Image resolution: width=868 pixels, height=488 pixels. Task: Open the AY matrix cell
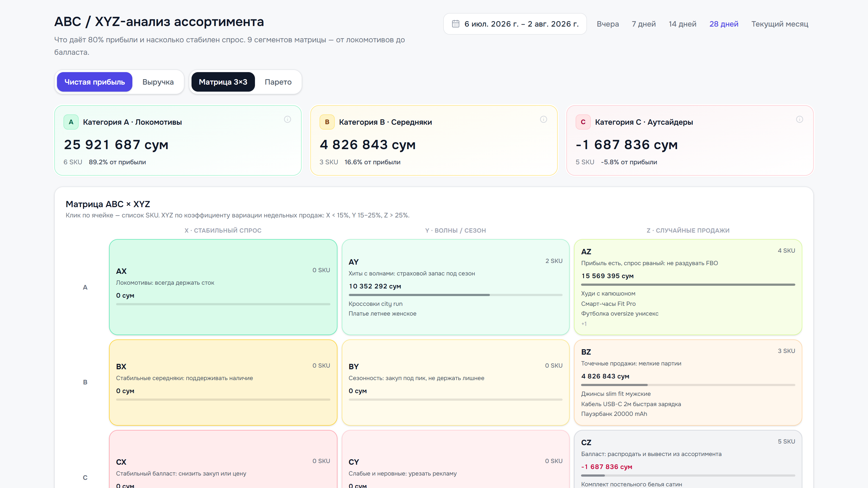(456, 287)
